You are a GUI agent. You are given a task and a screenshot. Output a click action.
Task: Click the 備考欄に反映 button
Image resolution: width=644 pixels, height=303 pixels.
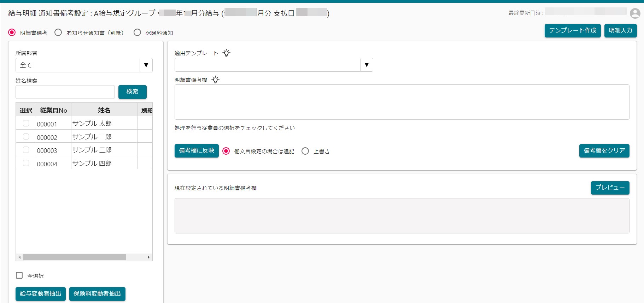coord(197,151)
